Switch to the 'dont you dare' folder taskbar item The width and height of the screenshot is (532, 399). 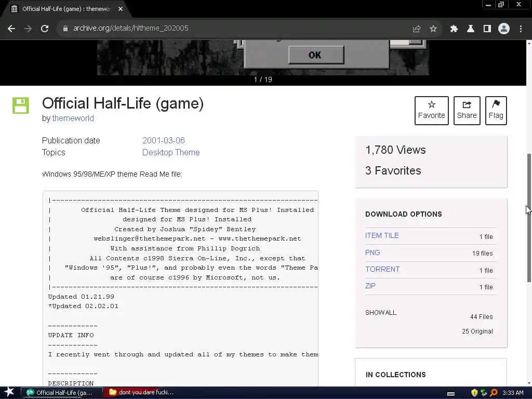[x=142, y=393]
